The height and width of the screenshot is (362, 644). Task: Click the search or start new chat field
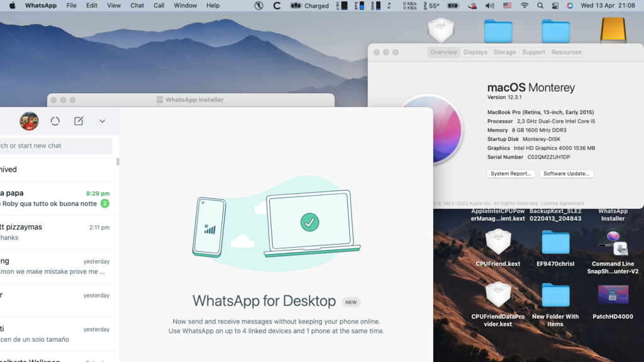pos(55,146)
